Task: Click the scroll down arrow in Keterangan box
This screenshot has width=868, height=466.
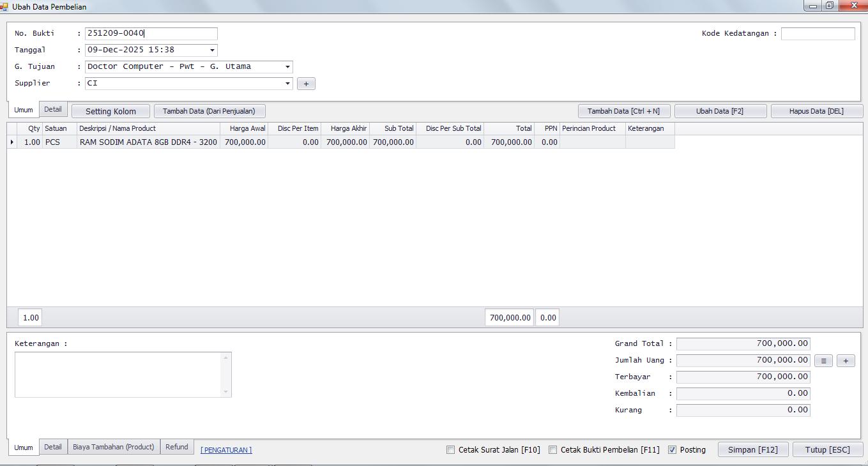Action: click(x=225, y=391)
